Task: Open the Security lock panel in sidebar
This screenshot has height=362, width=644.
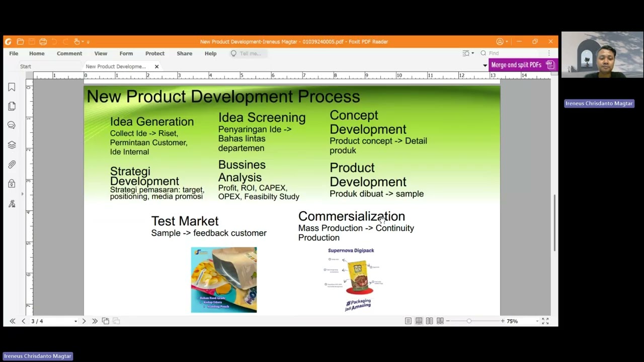Action: click(12, 184)
